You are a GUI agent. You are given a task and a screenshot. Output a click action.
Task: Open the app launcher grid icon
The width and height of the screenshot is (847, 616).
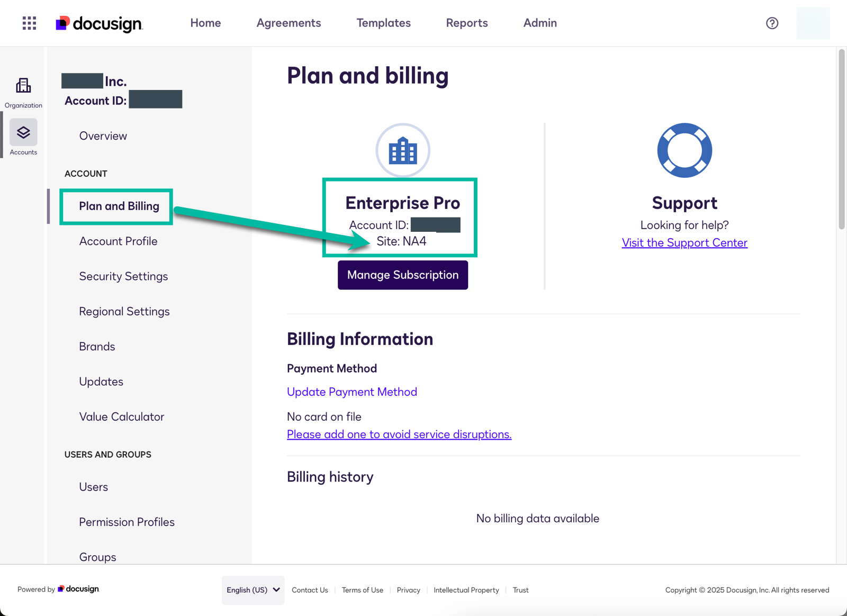tap(29, 23)
